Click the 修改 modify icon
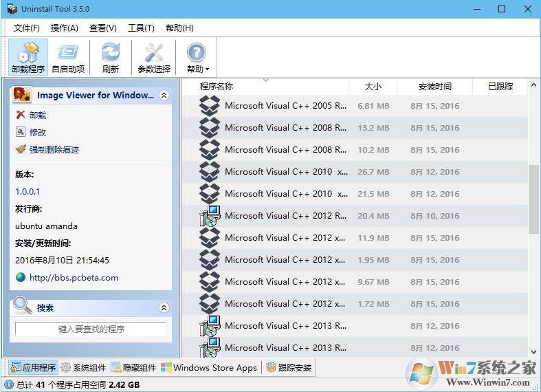541x392 pixels. click(x=21, y=132)
